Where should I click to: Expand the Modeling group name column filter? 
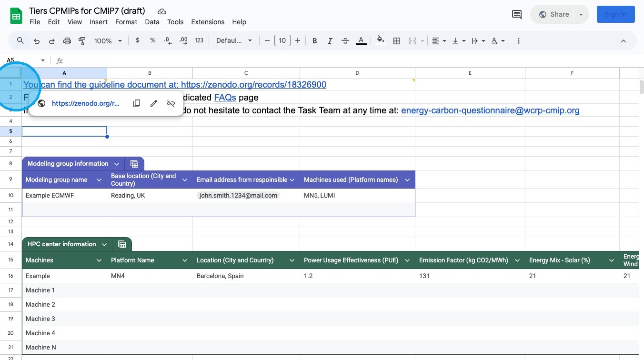[99, 180]
